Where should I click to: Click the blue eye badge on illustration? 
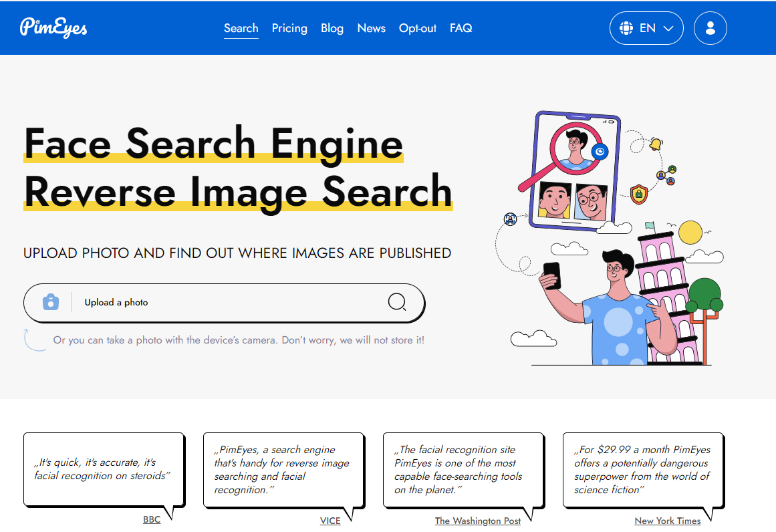point(600,152)
